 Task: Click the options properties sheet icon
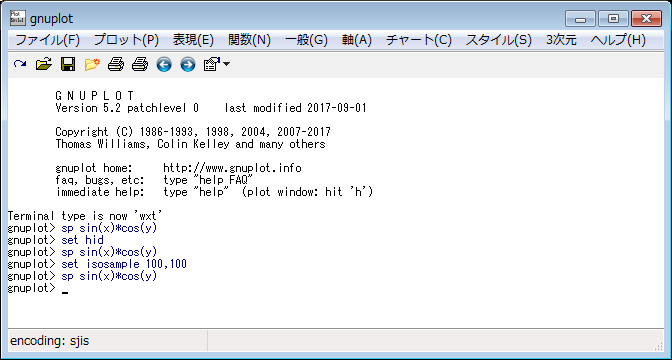(x=212, y=65)
